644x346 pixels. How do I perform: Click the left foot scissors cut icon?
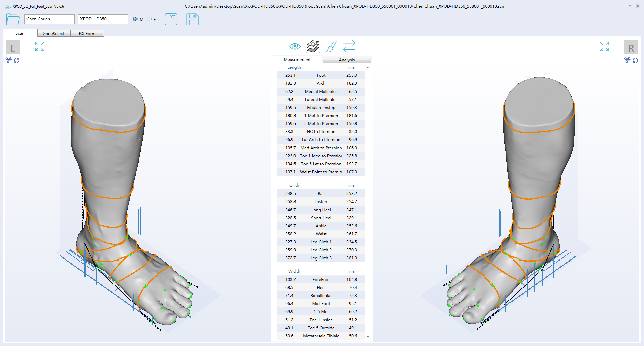point(9,60)
